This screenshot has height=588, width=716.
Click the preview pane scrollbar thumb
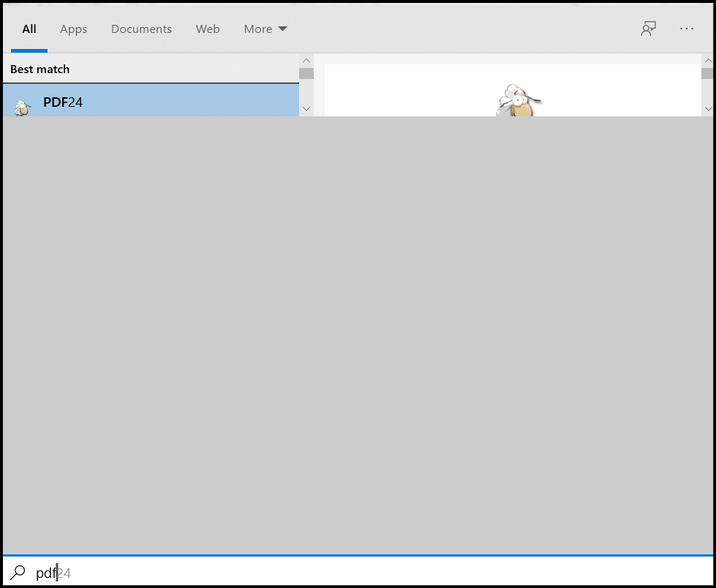point(707,73)
